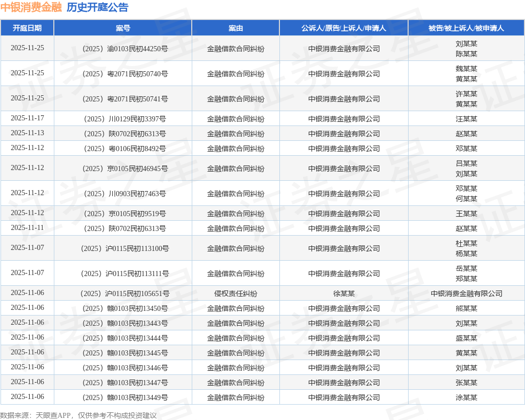Click defendant 魏某某
This screenshot has height=420, width=525.
467,69
